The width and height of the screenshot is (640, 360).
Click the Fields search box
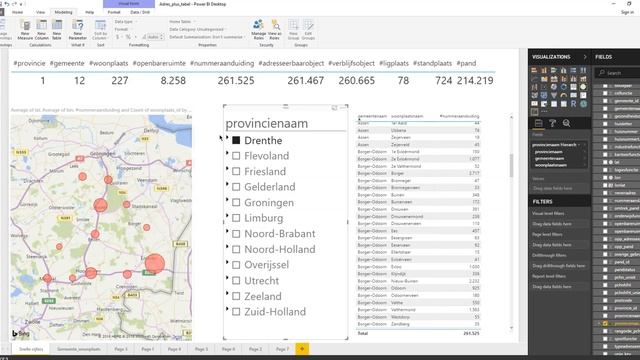(618, 73)
